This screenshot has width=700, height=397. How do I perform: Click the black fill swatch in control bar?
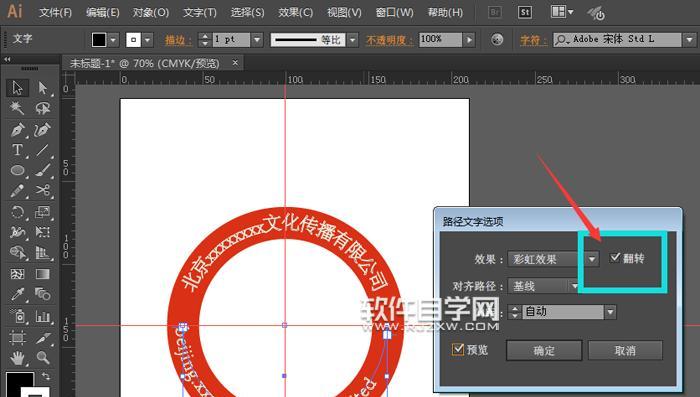click(99, 40)
